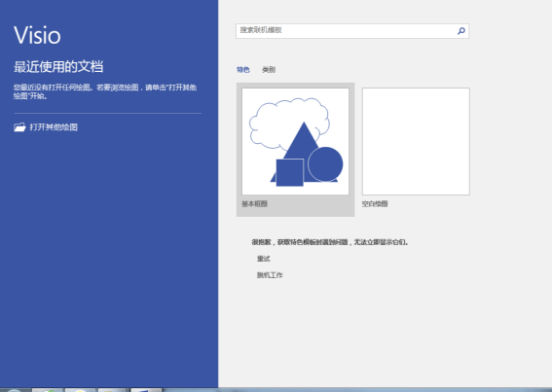Viewport: 552px width, 392px height.
Task: Open the Windows Start button
Action: click(14, 390)
